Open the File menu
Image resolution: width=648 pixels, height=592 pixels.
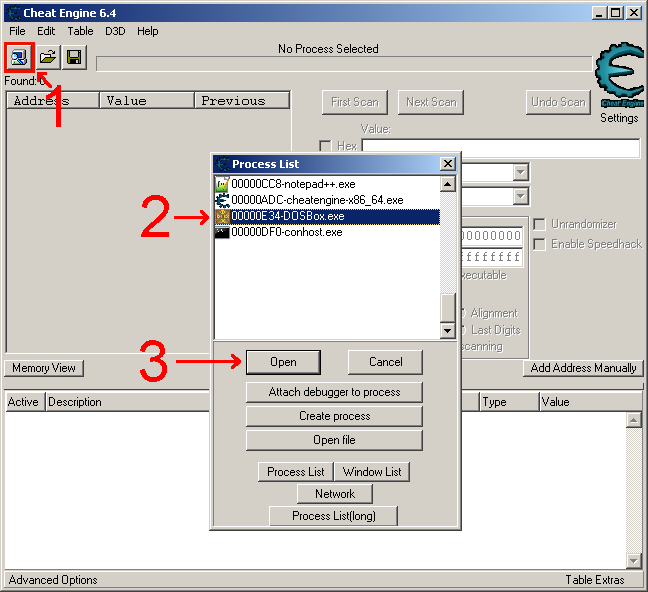coord(17,31)
